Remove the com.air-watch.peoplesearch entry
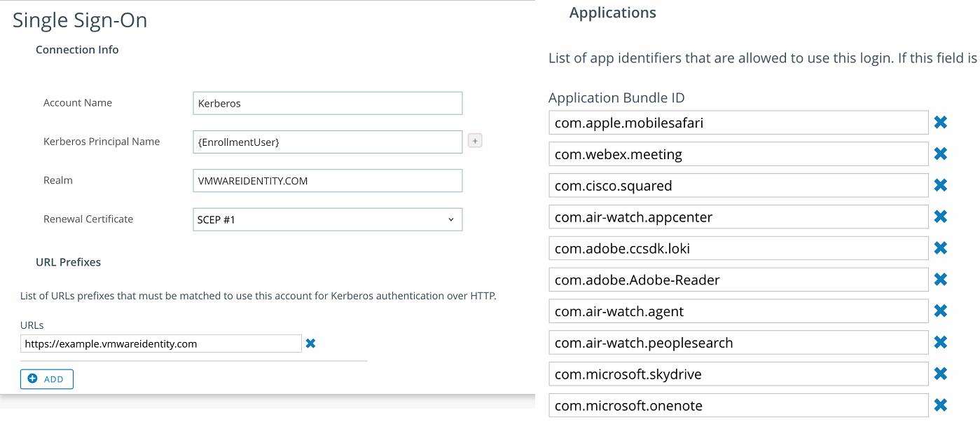 (x=941, y=343)
